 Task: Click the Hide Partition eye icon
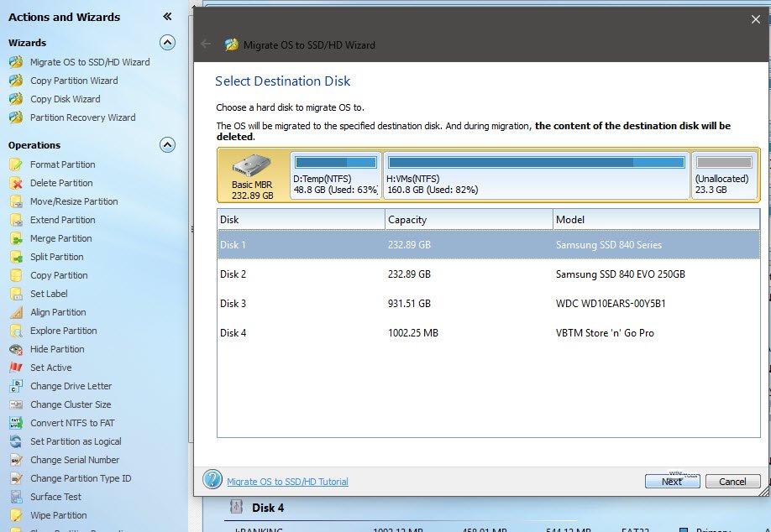(x=16, y=349)
